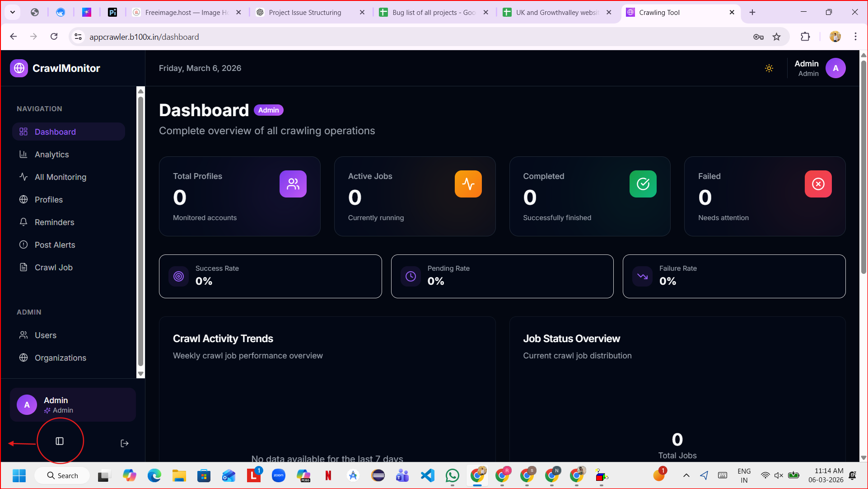Click the green Completed checkmark icon
The image size is (868, 489).
[643, 184]
